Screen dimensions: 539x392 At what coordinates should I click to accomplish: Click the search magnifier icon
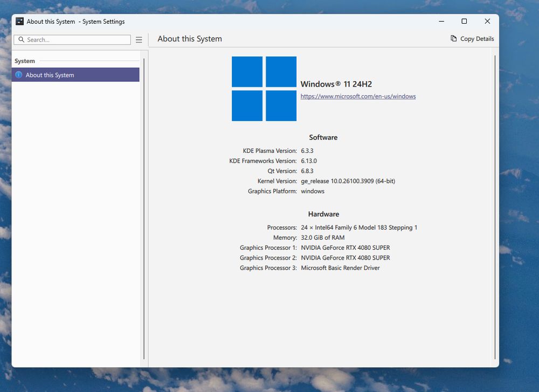pyautogui.click(x=22, y=39)
